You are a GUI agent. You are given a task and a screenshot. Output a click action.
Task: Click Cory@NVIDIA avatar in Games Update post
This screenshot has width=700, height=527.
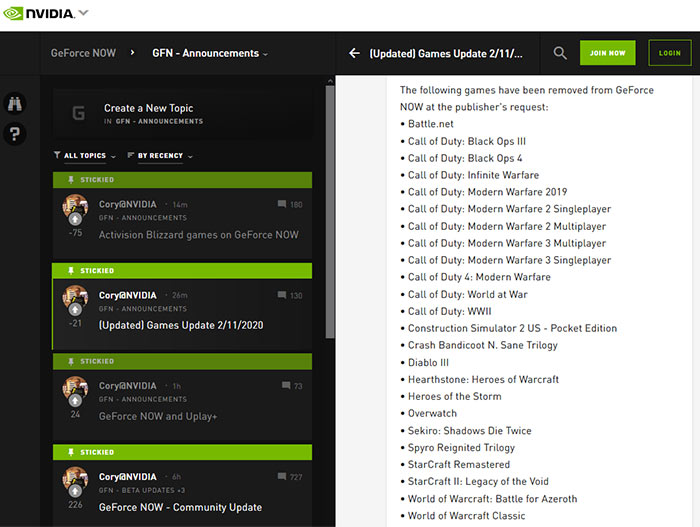[75, 297]
